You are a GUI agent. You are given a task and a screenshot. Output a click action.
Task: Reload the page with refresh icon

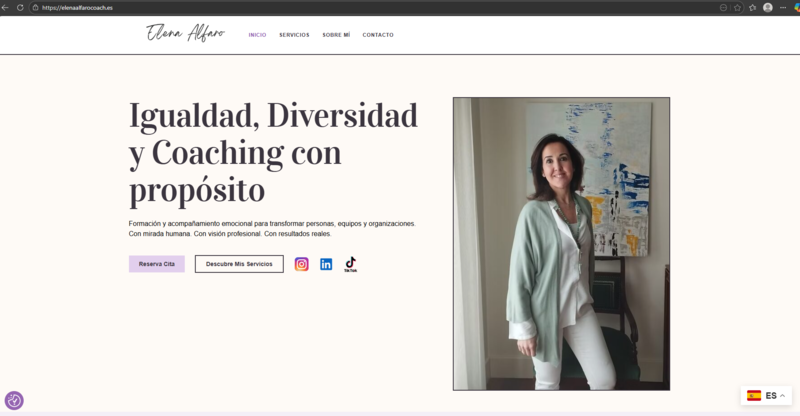[20, 7]
